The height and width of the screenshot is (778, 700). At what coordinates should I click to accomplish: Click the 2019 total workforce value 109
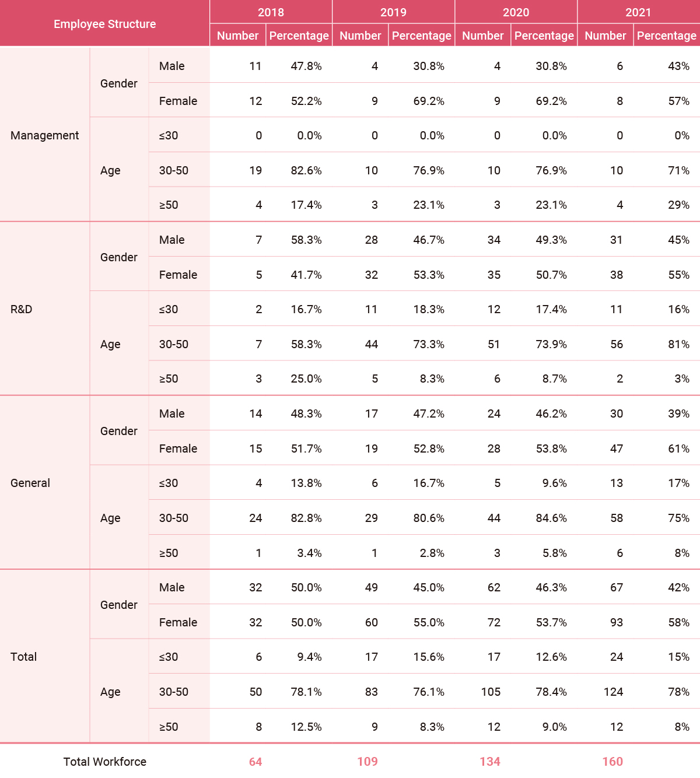pos(367,762)
